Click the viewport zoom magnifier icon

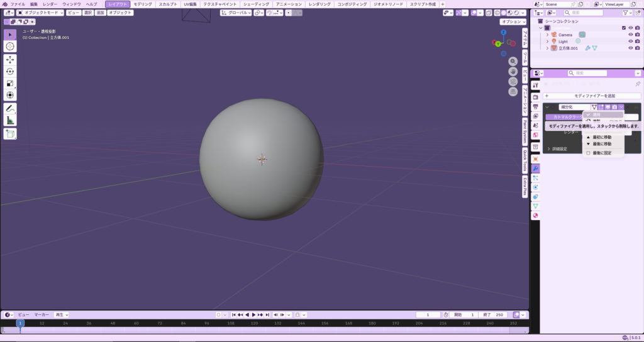[513, 62]
